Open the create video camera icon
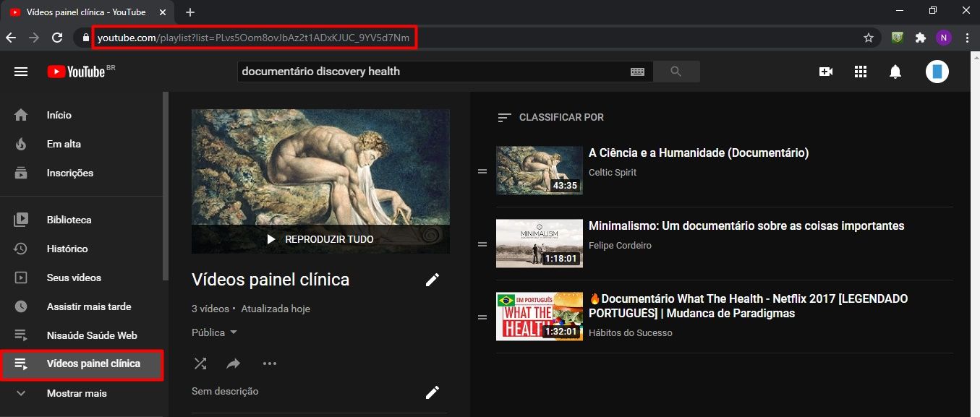 point(825,72)
